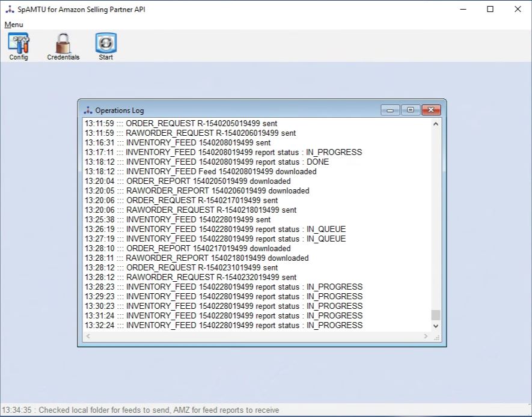Screen dimensions: 532x417
Task: Select line RAWORDER_REQUEST R-1540218019499 sent
Action: click(191, 210)
